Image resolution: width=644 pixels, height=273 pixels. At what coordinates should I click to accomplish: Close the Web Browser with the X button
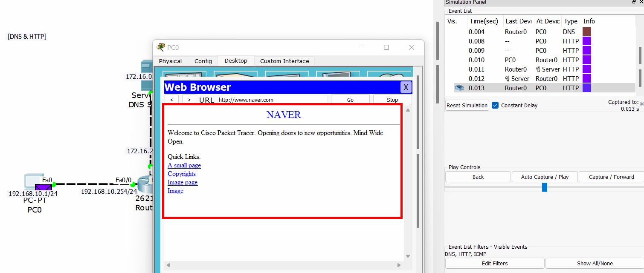coord(406,87)
